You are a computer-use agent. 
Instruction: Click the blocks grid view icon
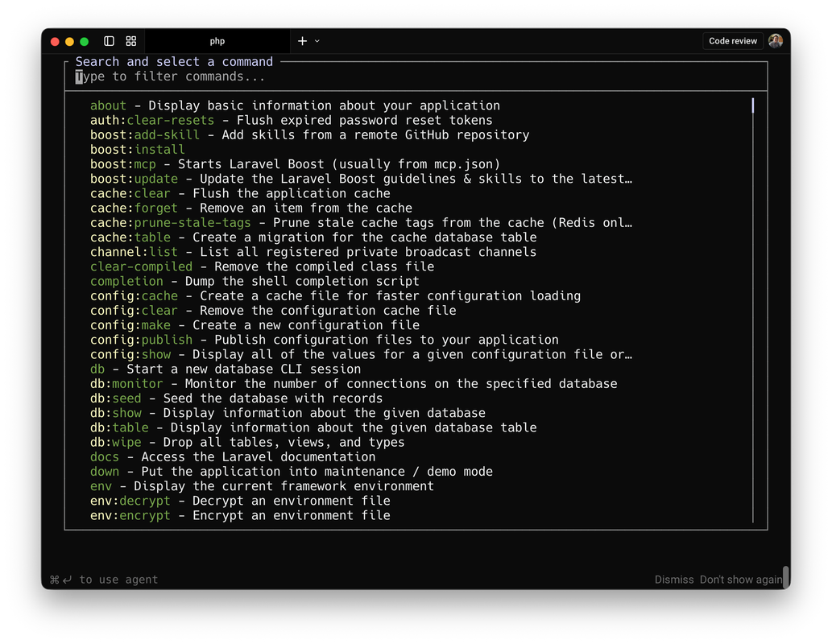130,41
